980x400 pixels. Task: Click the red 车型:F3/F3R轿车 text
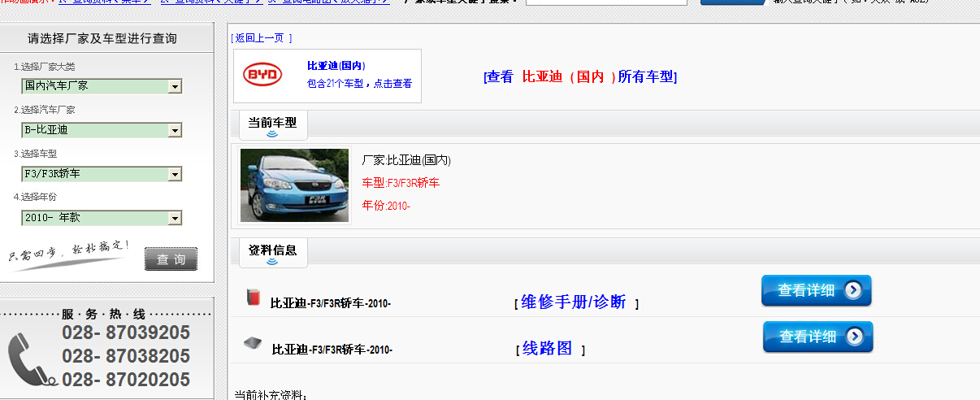(x=401, y=183)
